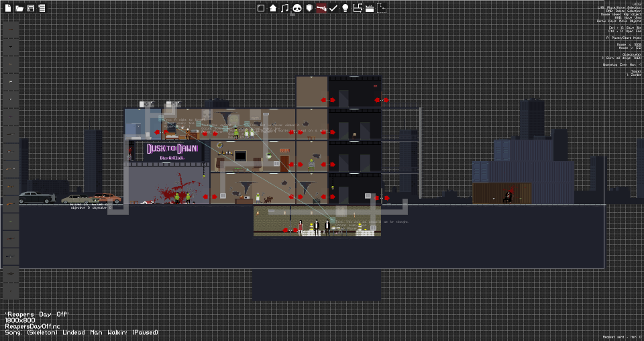The height and width of the screenshot is (341, 644).
Task: Select the orange car near the club
Action: click(x=108, y=199)
